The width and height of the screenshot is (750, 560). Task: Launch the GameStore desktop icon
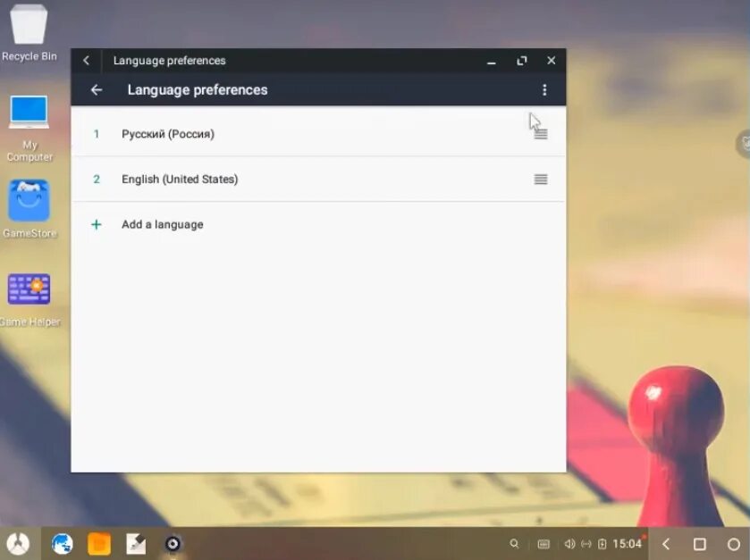[29, 209]
